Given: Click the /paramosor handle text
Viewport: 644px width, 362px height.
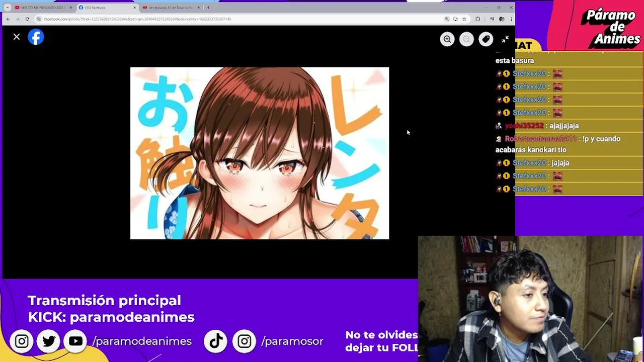Looking at the screenshot, I should [292, 341].
